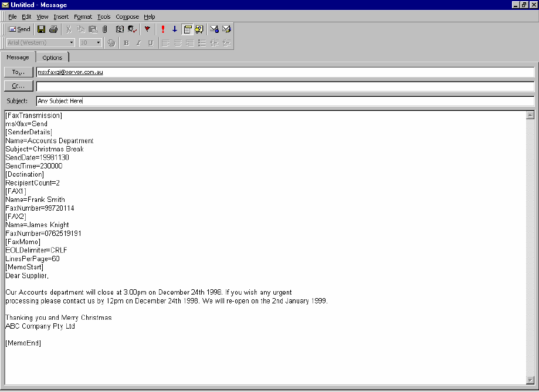Click the To address field
Screen dimensions: 539x392
(x=285, y=72)
